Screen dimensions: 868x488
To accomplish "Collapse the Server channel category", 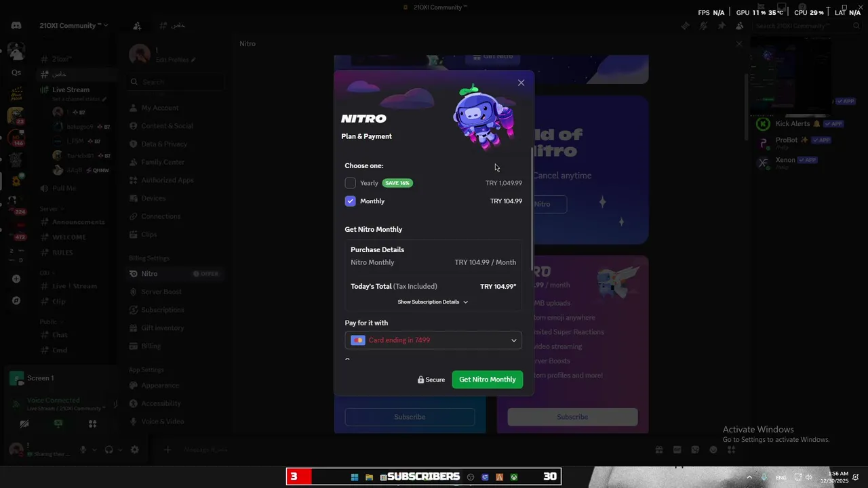I will pyautogui.click(x=51, y=209).
